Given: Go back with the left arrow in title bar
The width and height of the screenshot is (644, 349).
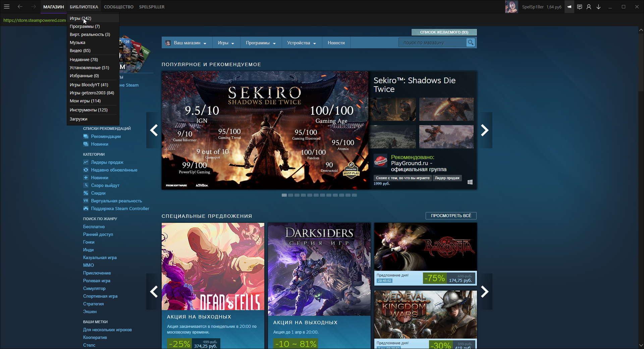Looking at the screenshot, I should point(20,7).
